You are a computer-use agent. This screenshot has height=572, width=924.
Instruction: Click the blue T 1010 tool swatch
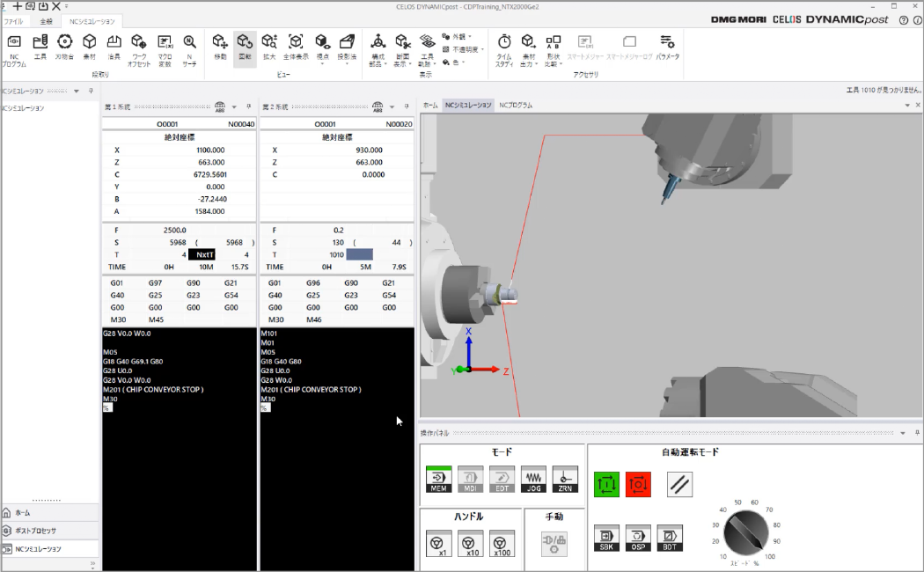tap(359, 254)
